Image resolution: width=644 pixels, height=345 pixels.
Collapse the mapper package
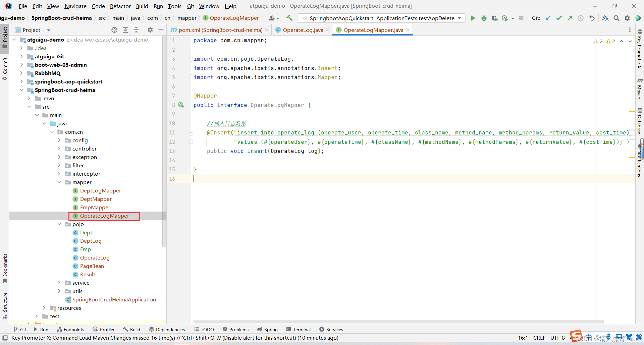coord(59,182)
